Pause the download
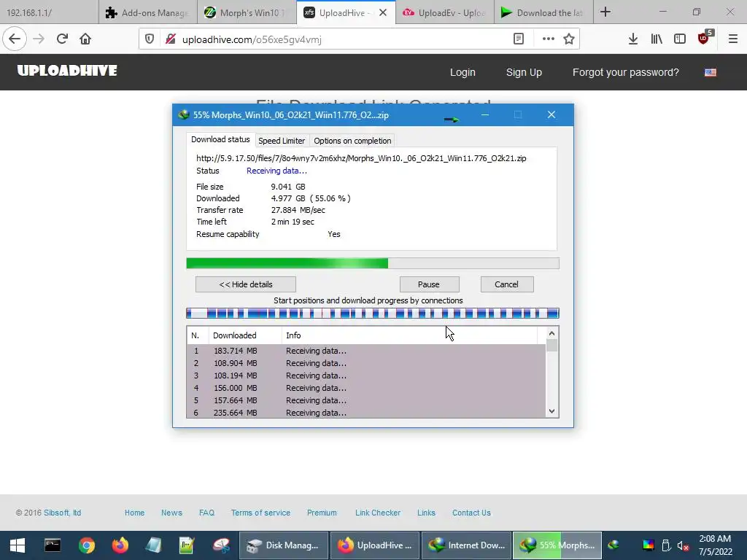The height and width of the screenshot is (560, 747). (x=429, y=284)
